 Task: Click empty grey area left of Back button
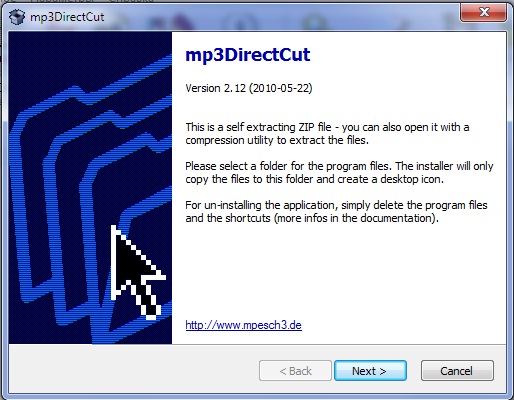click(x=133, y=371)
